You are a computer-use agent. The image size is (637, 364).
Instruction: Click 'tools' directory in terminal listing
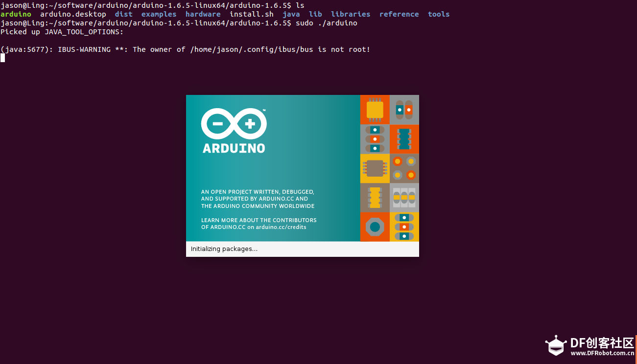pos(439,14)
